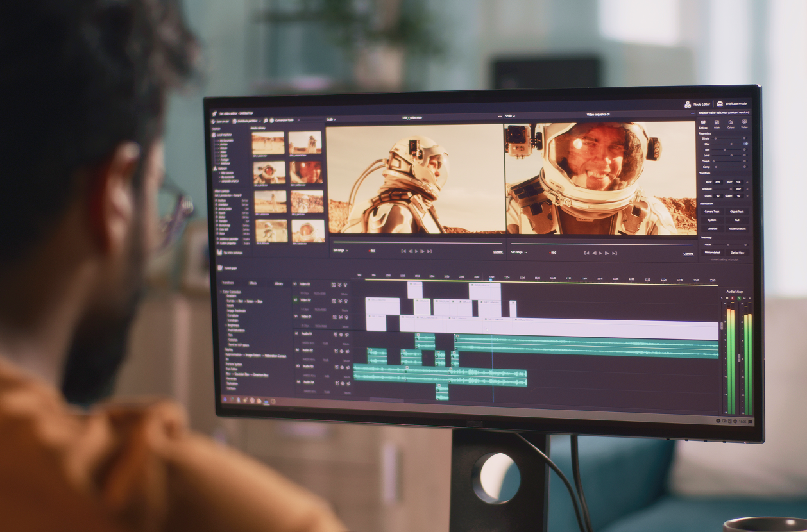Mute the Video 02 track

344,309
